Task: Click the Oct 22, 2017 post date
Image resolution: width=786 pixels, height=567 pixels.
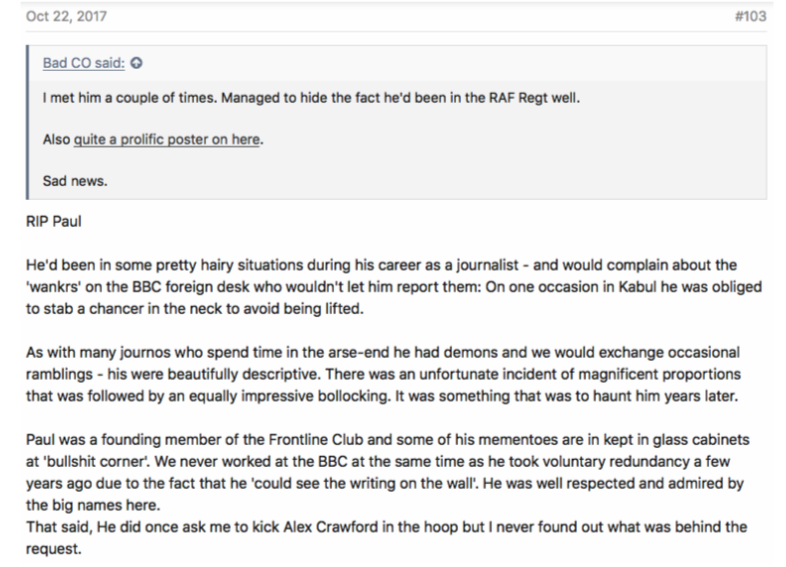Action: point(66,17)
